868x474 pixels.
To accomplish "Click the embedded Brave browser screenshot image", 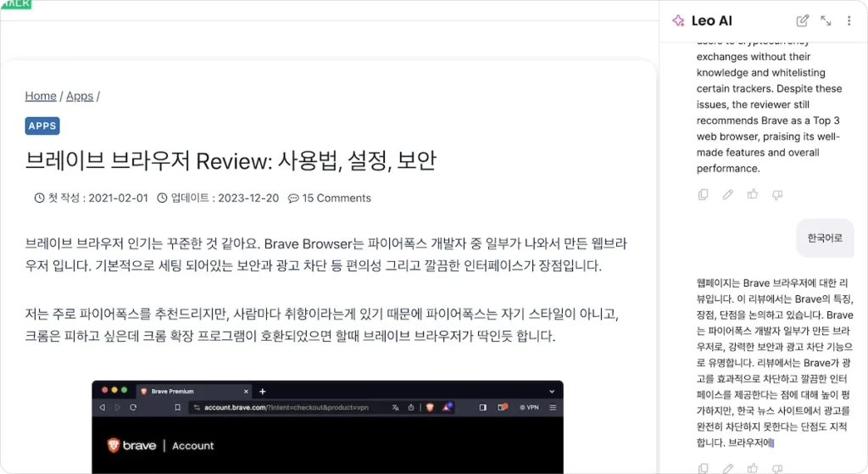I will (328, 427).
